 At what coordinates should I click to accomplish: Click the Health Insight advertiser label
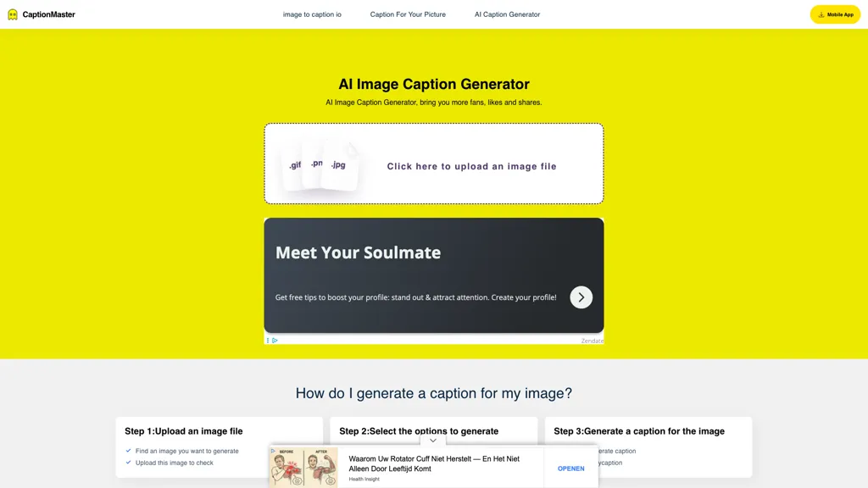tap(364, 480)
